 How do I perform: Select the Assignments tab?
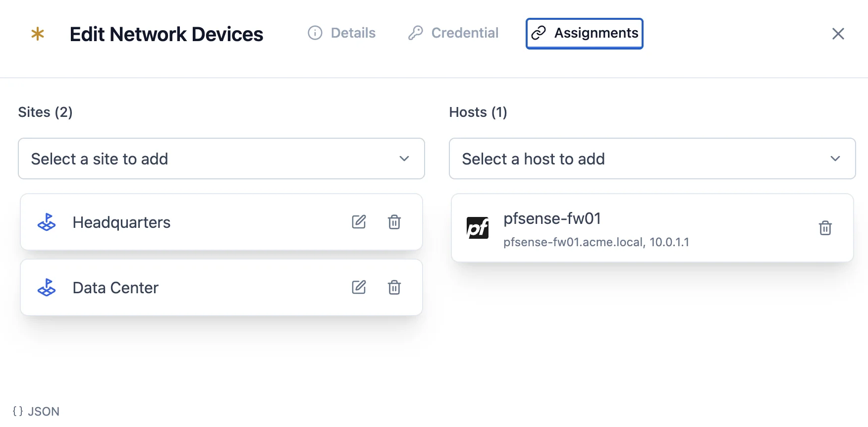pyautogui.click(x=585, y=34)
